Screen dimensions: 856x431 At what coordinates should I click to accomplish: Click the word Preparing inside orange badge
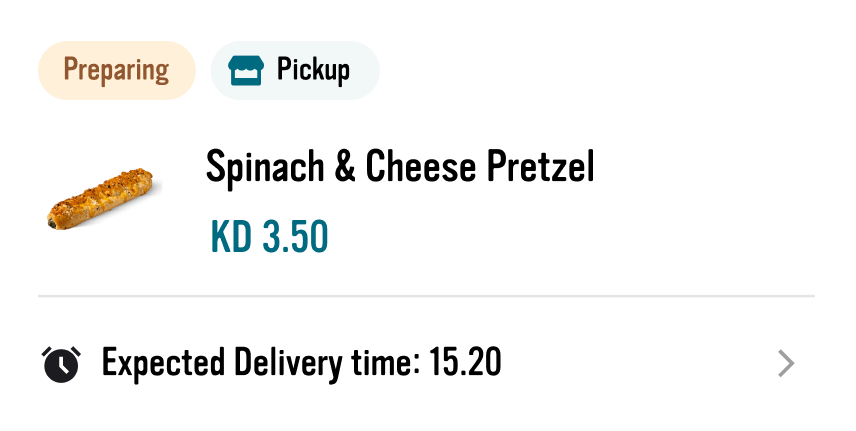coord(116,70)
